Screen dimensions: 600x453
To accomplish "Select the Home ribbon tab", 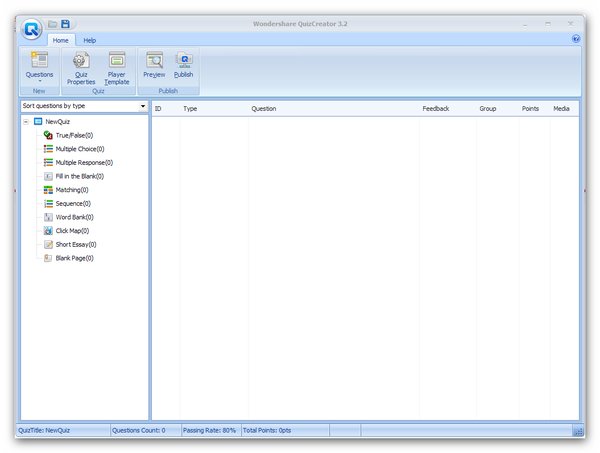I will [61, 40].
